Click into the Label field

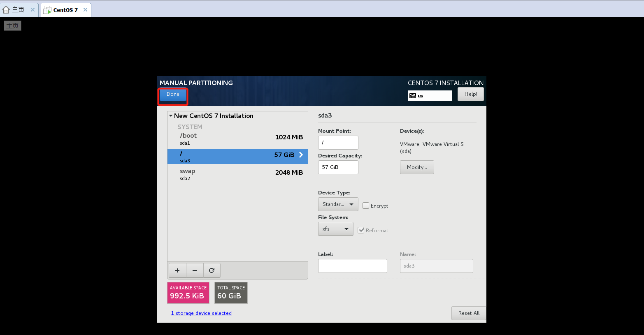click(x=352, y=266)
